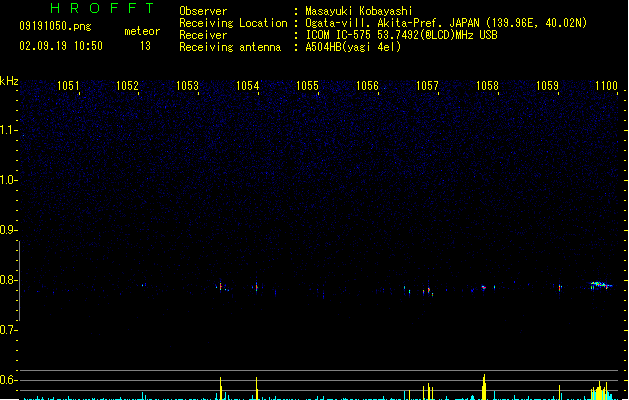Click the 09191050.png file name

(55, 26)
